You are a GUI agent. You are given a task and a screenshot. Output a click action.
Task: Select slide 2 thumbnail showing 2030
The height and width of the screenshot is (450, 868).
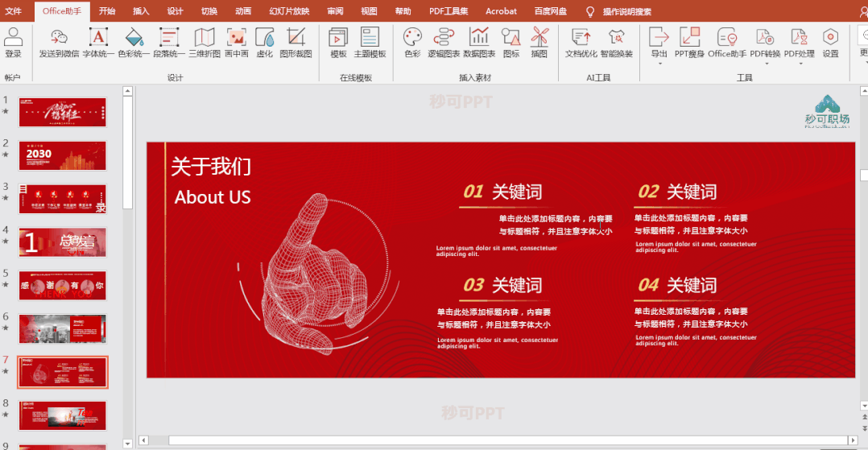click(62, 155)
